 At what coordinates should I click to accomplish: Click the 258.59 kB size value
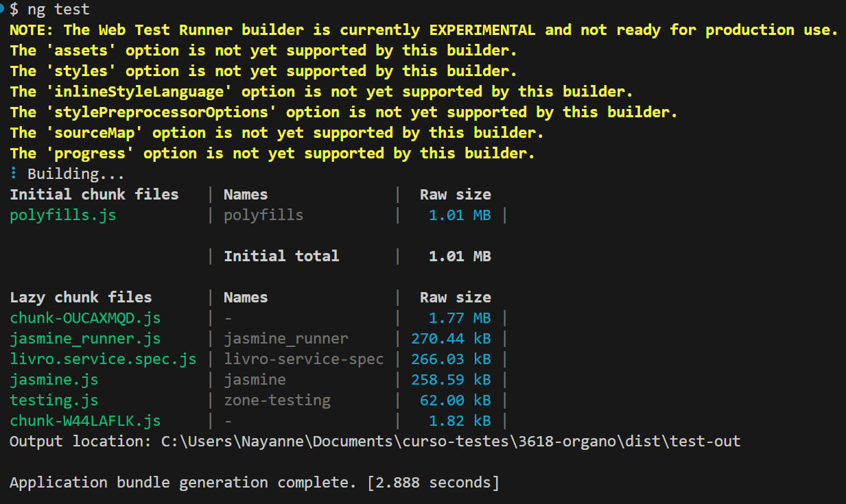click(451, 380)
